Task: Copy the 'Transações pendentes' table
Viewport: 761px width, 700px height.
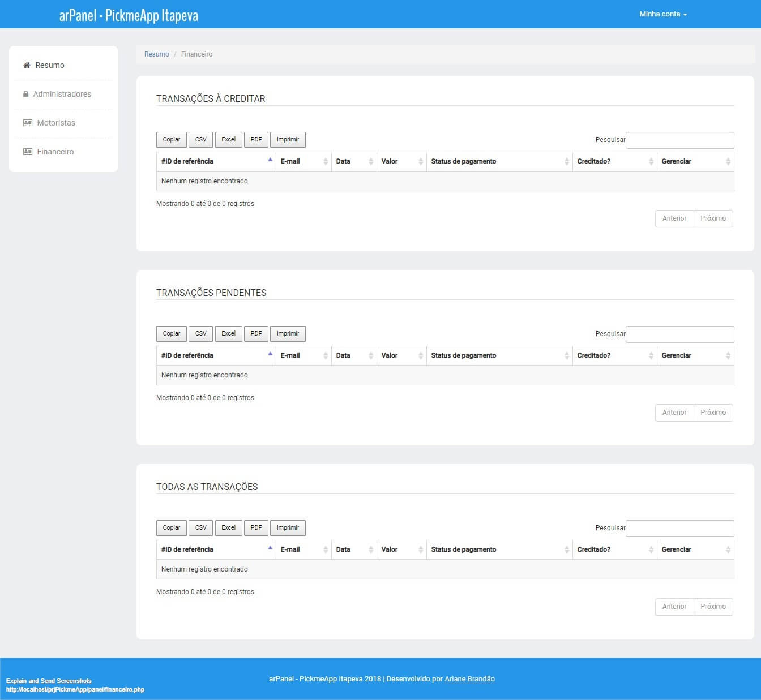Action: tap(172, 334)
